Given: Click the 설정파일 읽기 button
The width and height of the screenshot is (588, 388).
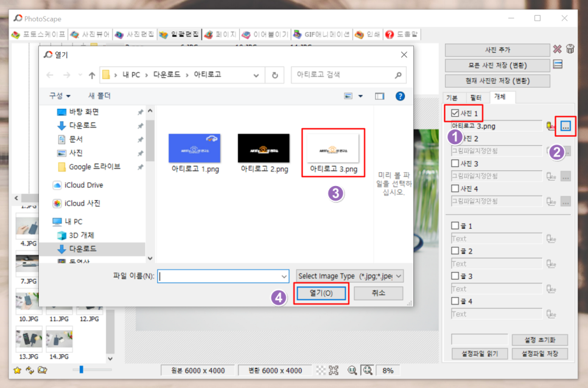Looking at the screenshot, I should 479,353.
